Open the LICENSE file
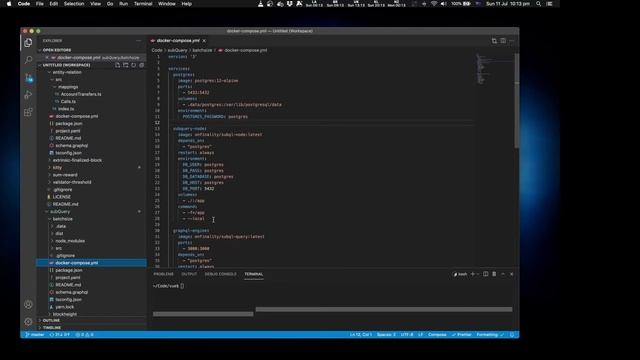Viewport: 640px width, 360px height. pos(61,197)
